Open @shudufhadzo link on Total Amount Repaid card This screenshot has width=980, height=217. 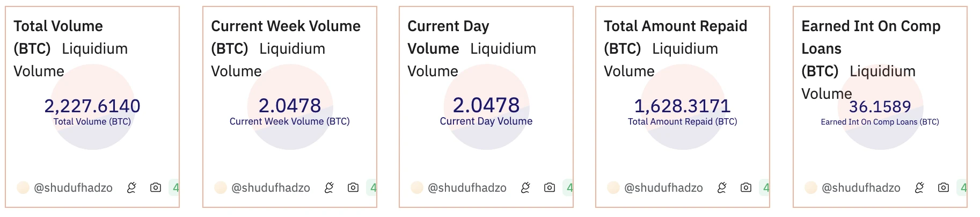(663, 188)
